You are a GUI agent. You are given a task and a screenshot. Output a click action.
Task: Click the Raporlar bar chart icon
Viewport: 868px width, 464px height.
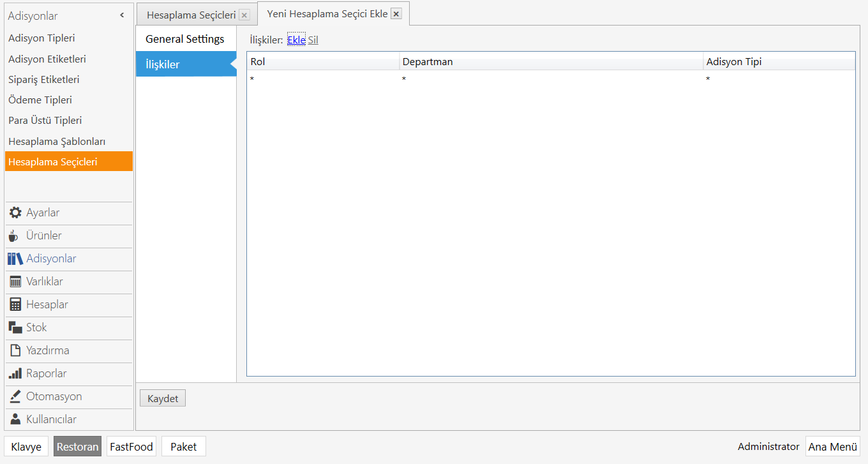click(15, 373)
